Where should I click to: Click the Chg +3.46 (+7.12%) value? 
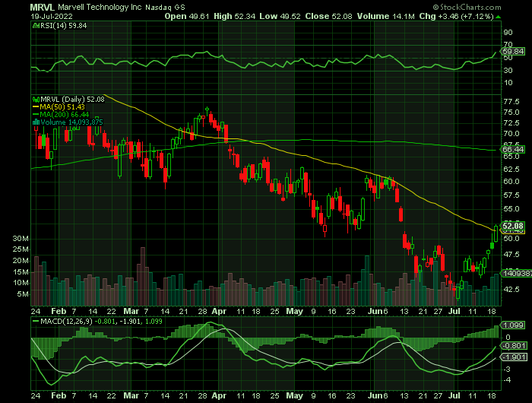[456, 16]
